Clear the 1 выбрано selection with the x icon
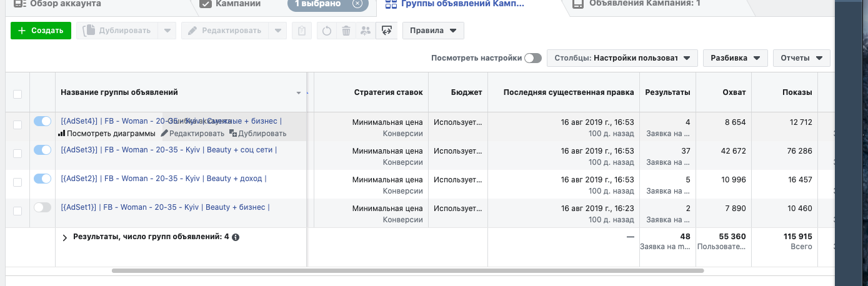The height and width of the screenshot is (286, 868). pos(357,3)
